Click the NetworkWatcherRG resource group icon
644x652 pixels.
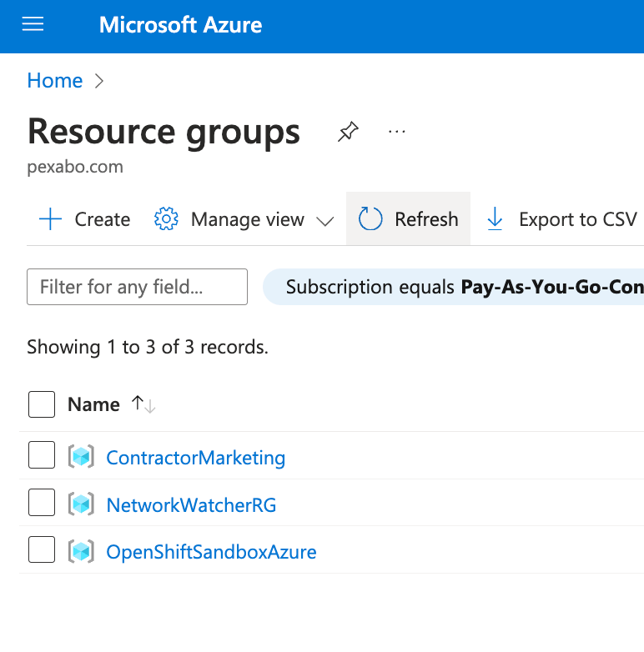click(x=81, y=504)
